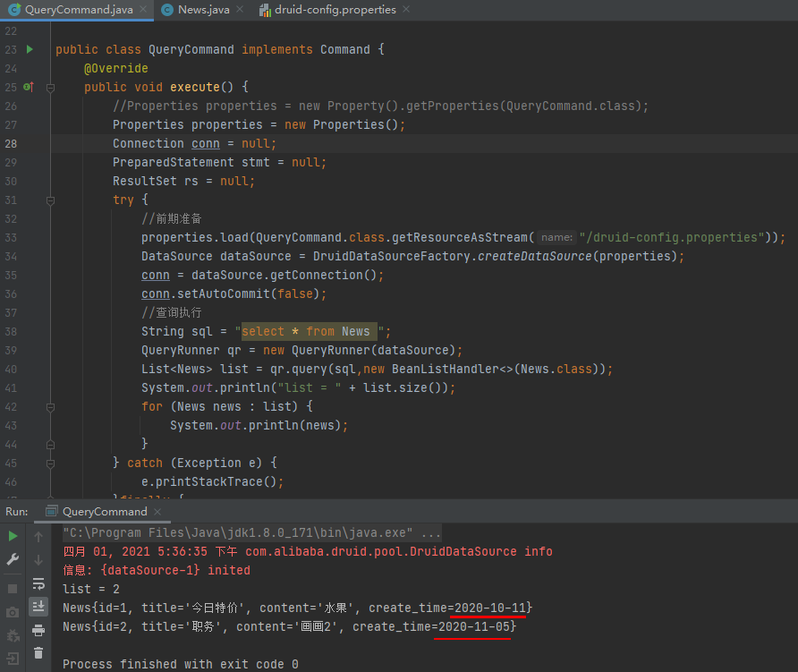Close the QueryCommand.java tab
The image size is (798, 672).
(x=143, y=9)
